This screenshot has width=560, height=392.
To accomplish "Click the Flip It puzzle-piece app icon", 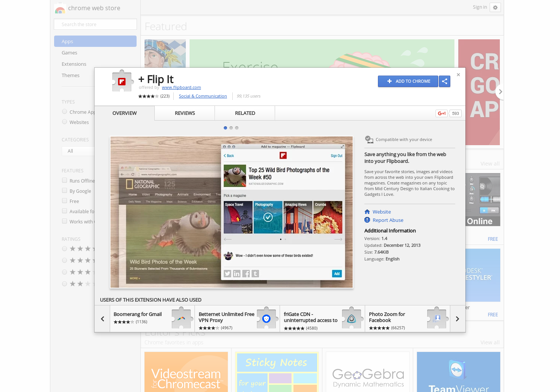I will pyautogui.click(x=123, y=81).
